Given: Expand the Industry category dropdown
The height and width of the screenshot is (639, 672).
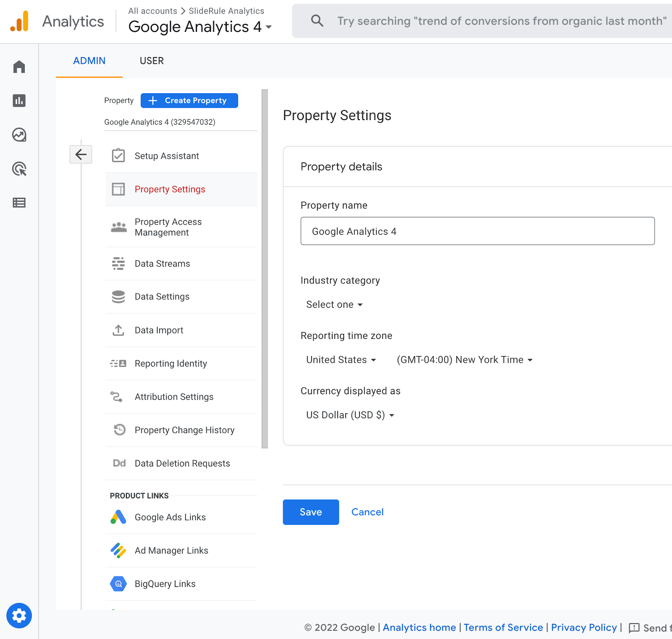Looking at the screenshot, I should pyautogui.click(x=334, y=304).
